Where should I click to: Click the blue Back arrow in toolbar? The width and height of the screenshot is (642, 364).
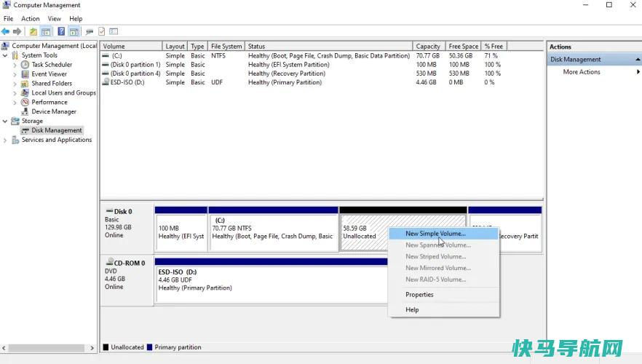[x=5, y=31]
